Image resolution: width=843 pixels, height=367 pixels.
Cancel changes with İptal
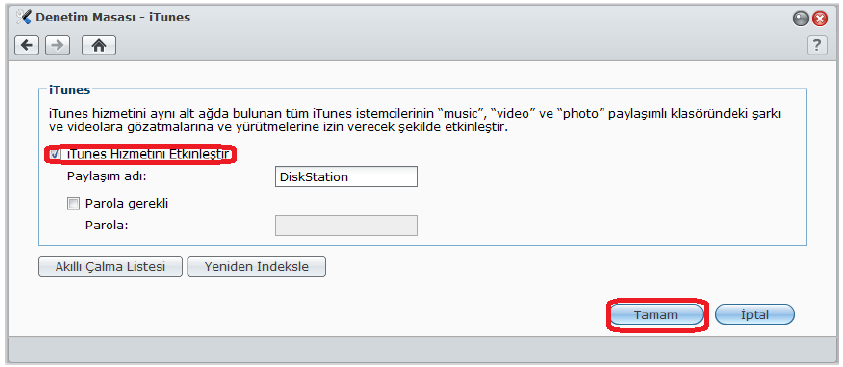click(755, 315)
